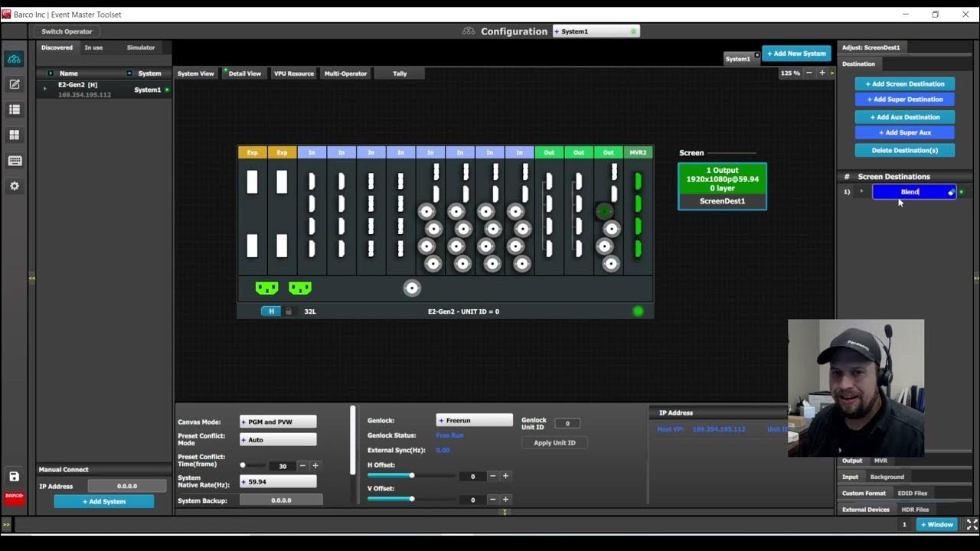Click + Add New System button
This screenshot has width=980, height=551.
(x=796, y=54)
